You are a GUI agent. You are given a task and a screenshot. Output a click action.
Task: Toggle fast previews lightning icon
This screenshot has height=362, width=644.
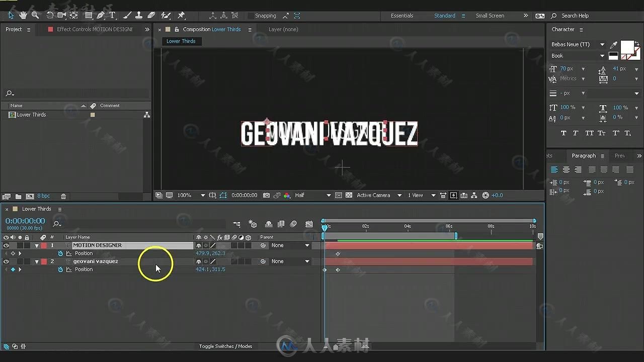(453, 195)
